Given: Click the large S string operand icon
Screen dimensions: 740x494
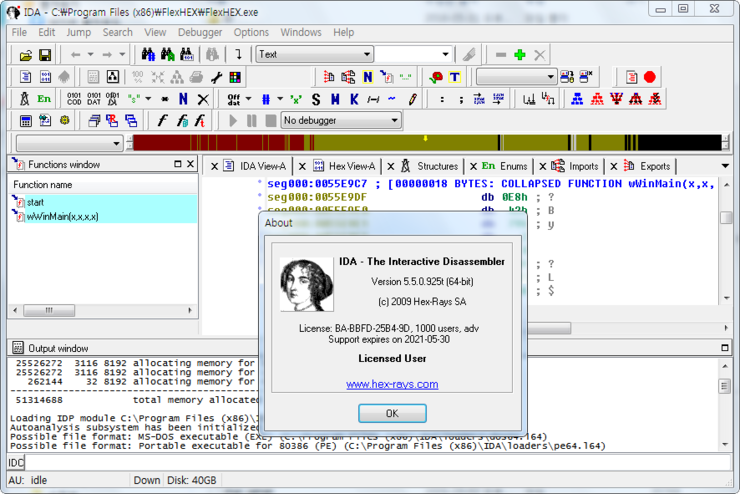Looking at the screenshot, I should [x=316, y=99].
